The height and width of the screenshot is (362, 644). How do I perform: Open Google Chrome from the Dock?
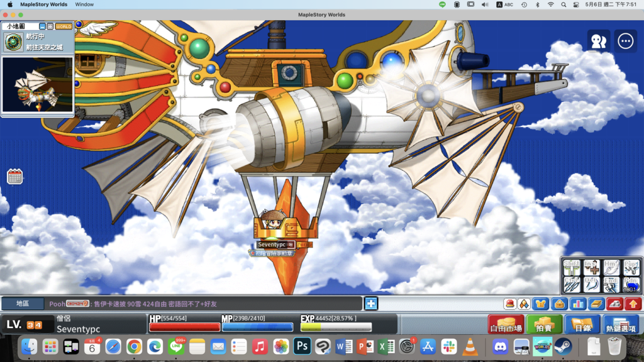pyautogui.click(x=134, y=346)
